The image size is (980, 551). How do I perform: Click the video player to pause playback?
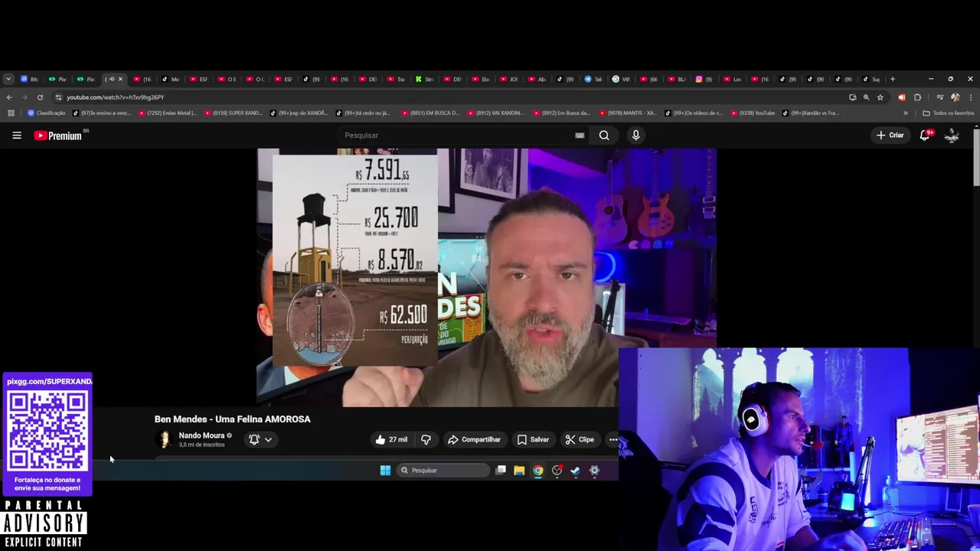point(486,277)
